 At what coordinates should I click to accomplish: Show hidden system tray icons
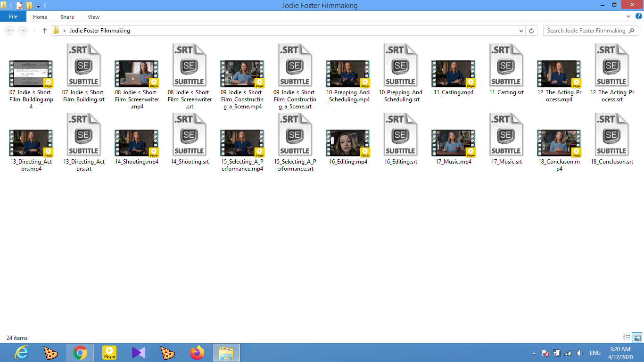534,353
